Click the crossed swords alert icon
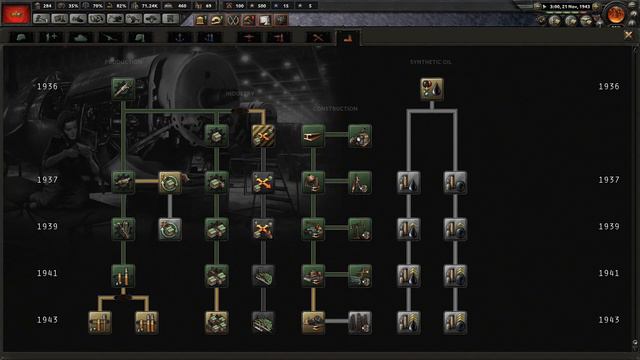The width and height of the screenshot is (640, 360). click(233, 20)
